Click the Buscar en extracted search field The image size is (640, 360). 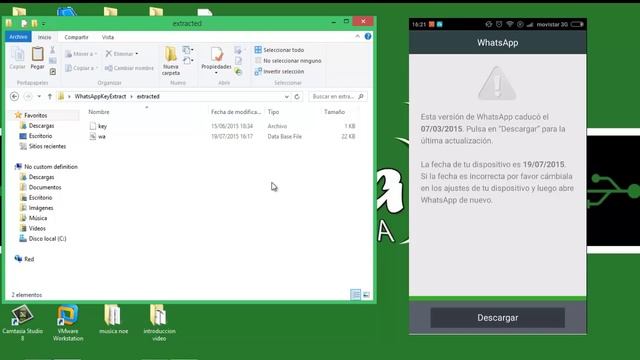point(338,97)
